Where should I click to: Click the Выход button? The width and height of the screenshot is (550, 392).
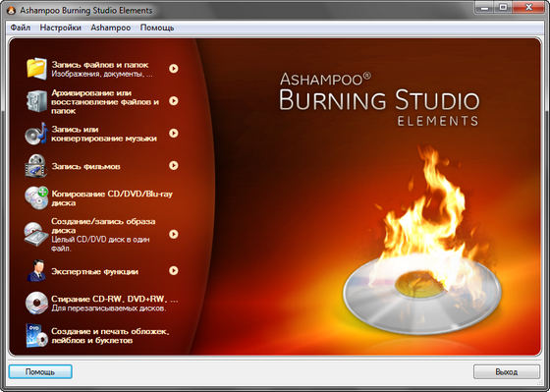pyautogui.click(x=507, y=371)
